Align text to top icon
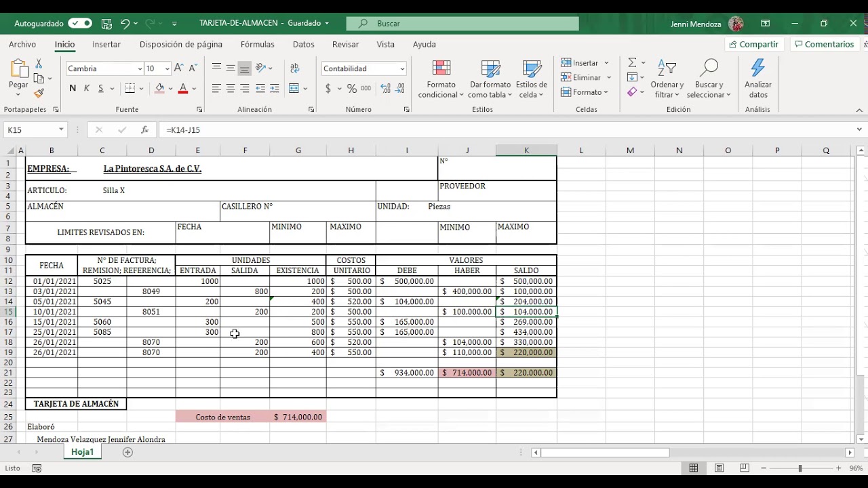 (216, 68)
